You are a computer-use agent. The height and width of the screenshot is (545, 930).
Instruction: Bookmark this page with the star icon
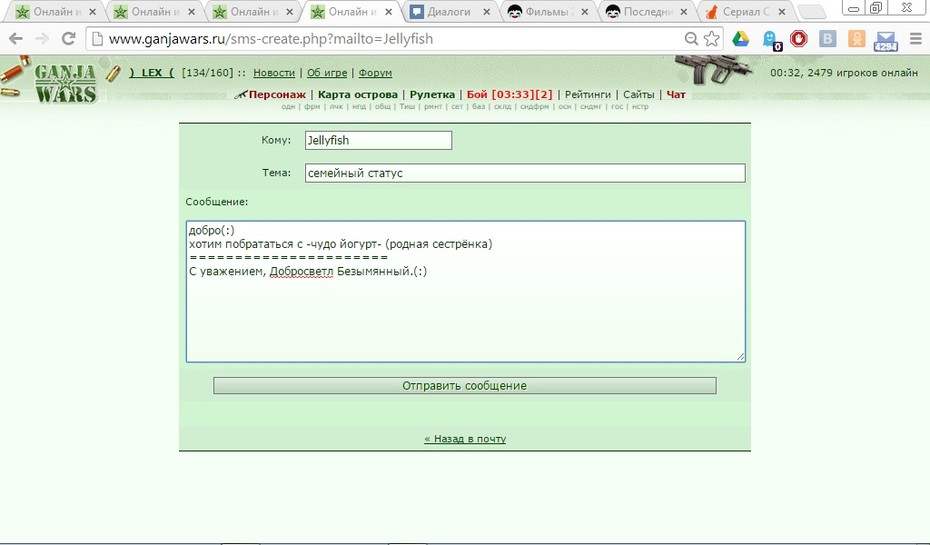click(x=712, y=39)
